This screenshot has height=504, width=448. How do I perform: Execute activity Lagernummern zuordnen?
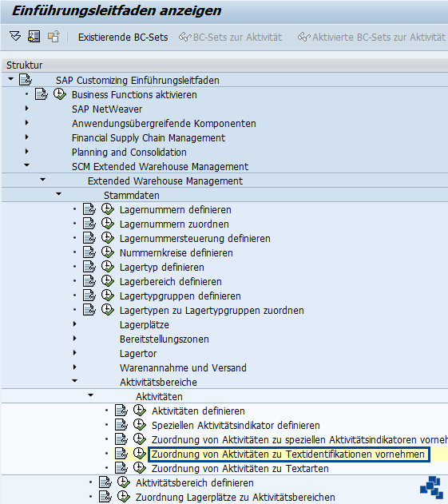[108, 224]
